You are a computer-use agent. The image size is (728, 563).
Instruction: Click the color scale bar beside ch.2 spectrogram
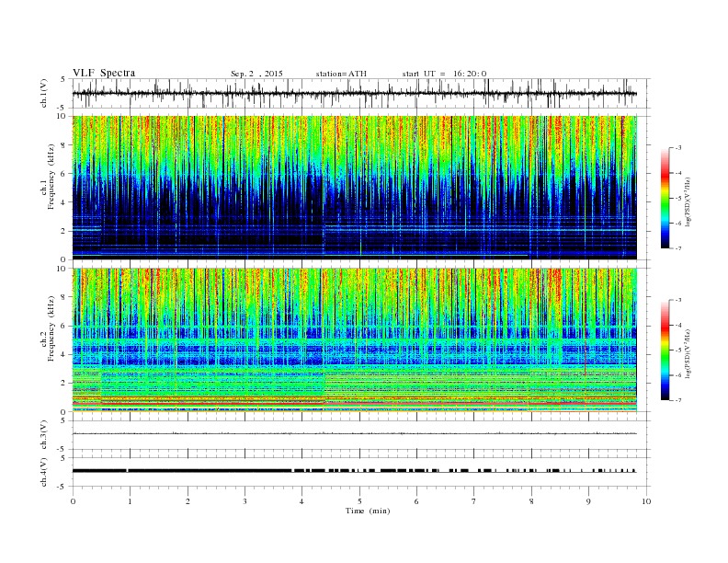click(665, 350)
